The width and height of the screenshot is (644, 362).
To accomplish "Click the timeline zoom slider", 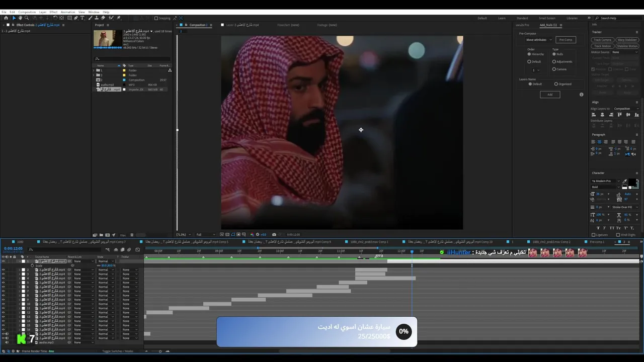I will (x=160, y=351).
